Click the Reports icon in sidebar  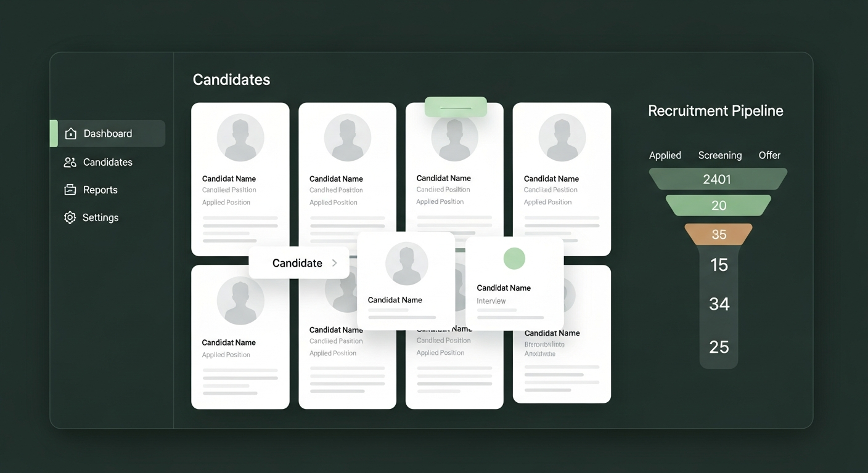70,190
